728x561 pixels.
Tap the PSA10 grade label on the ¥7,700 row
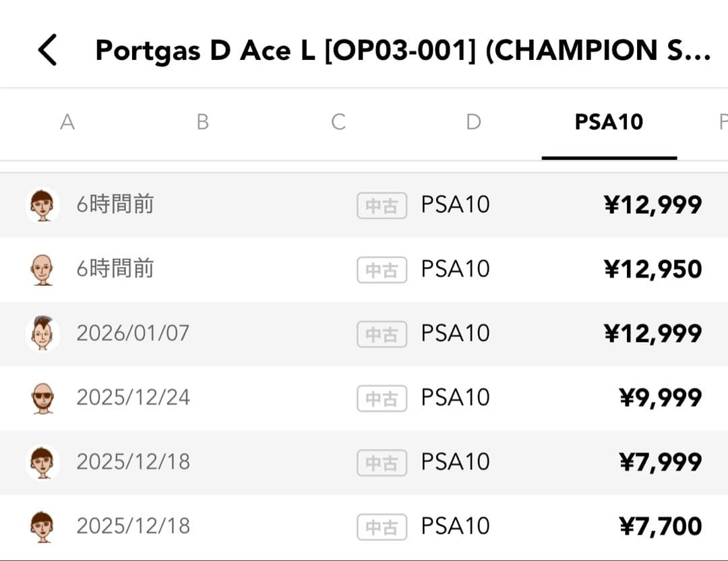click(455, 526)
